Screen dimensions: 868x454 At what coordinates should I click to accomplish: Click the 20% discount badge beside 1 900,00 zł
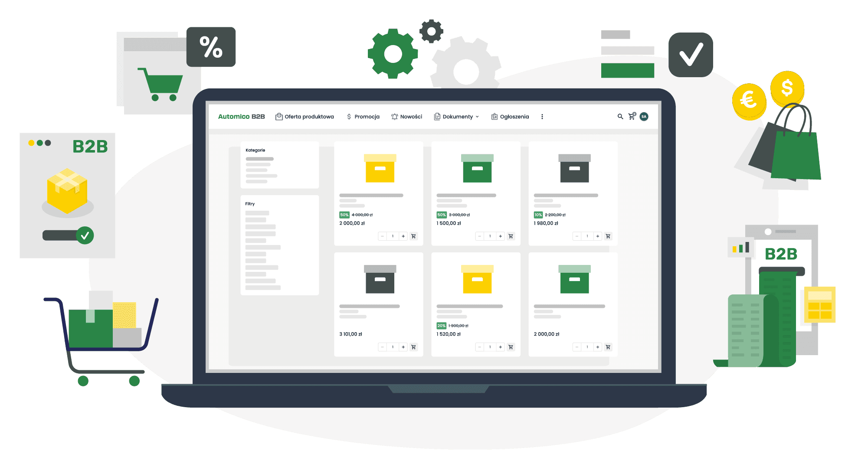[x=441, y=326]
